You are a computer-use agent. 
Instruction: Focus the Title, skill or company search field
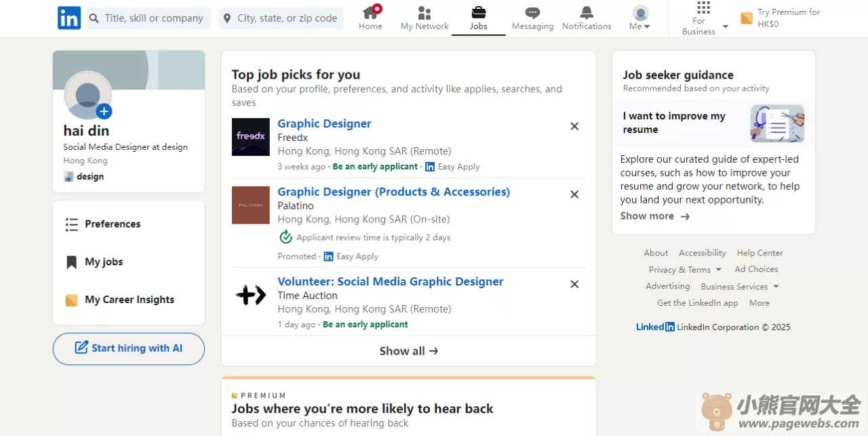148,18
